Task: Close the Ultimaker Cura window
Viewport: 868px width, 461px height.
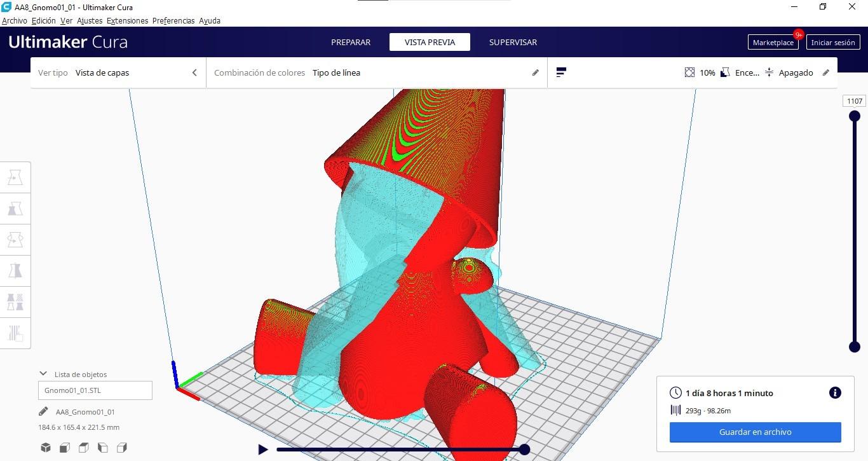Action: tap(853, 6)
